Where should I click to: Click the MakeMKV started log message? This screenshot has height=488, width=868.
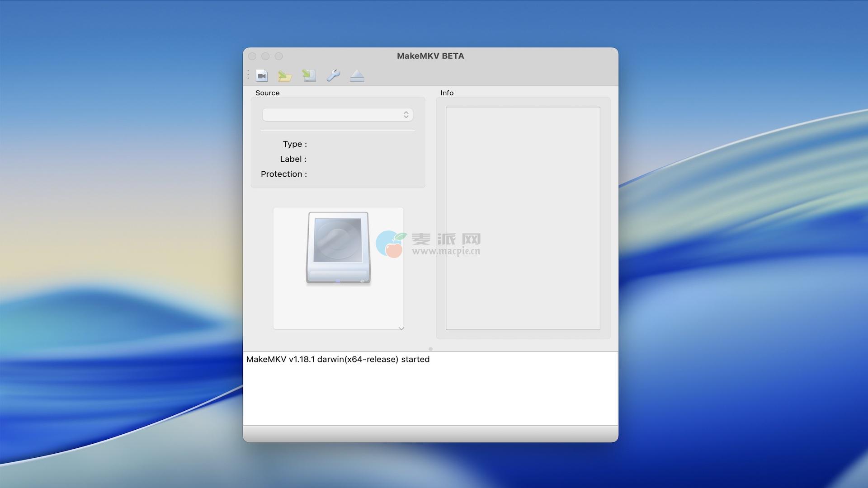338,359
